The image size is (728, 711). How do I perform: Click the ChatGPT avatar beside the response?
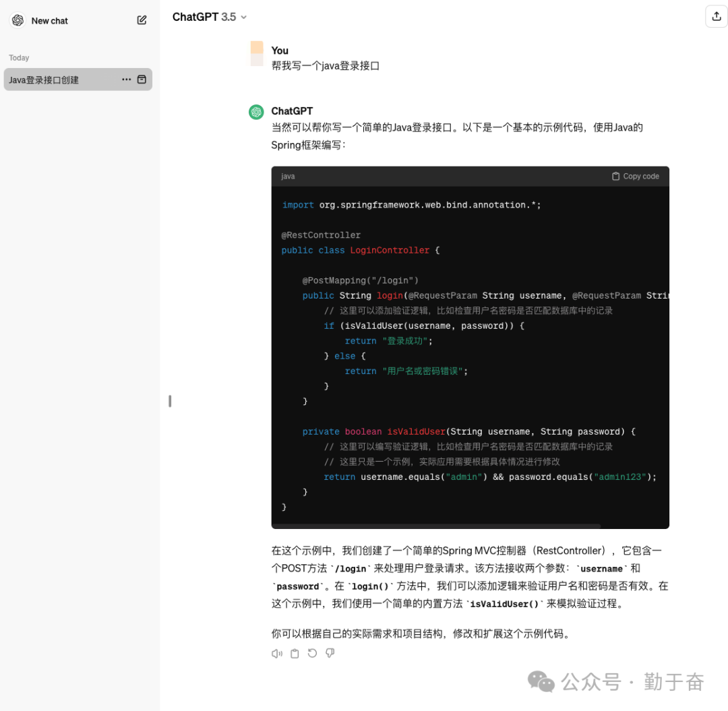point(256,112)
